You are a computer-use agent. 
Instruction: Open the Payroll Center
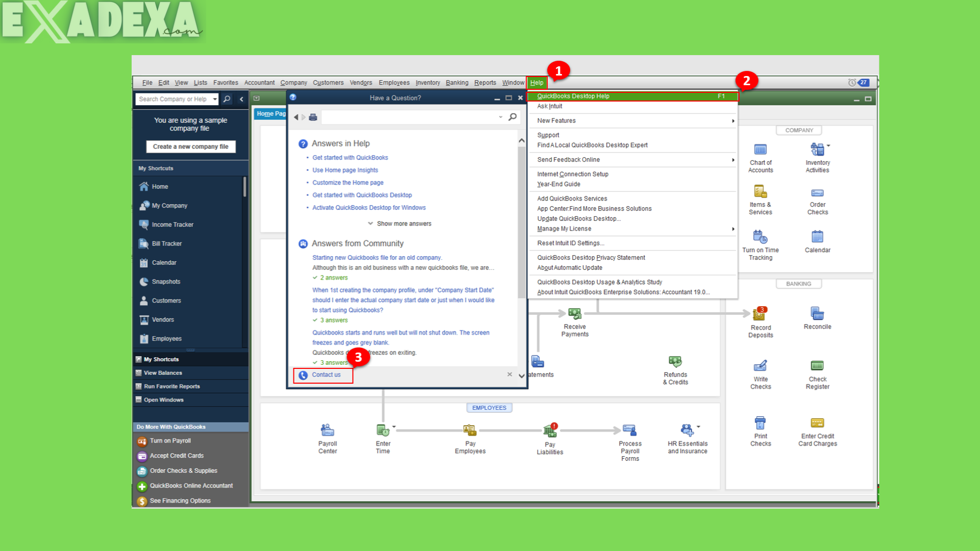click(x=327, y=433)
